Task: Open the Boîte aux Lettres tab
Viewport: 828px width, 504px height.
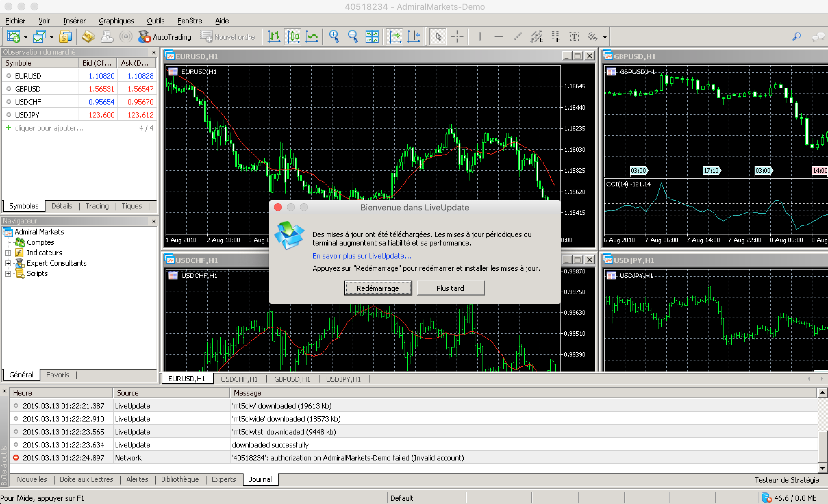Action: click(86, 479)
